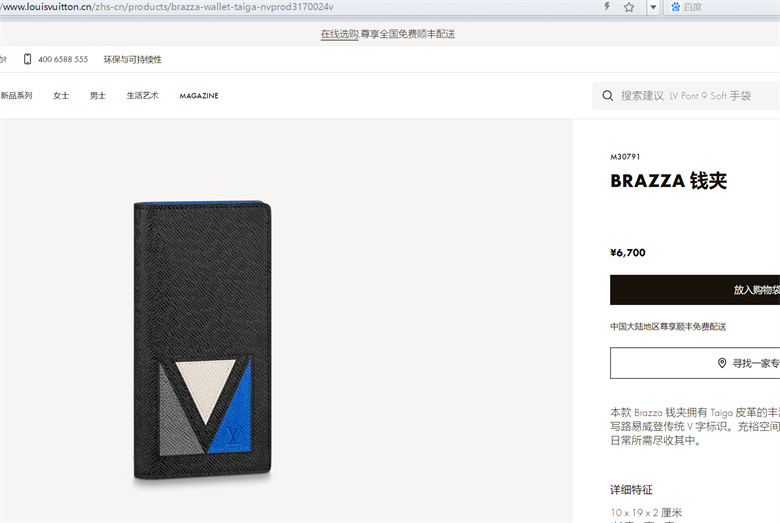Click the location pin icon

(x=722, y=363)
